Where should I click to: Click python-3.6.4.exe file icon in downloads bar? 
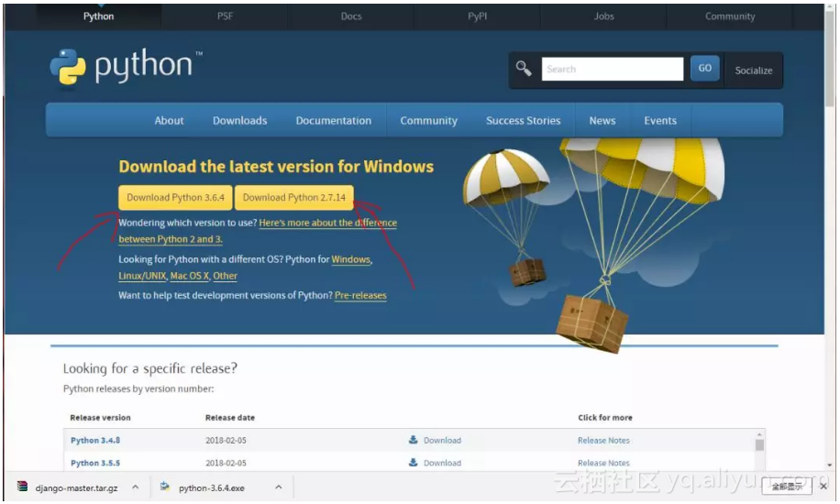(165, 487)
